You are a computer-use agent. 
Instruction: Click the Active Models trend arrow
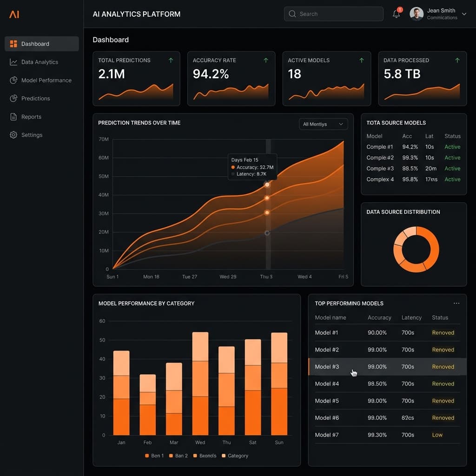(x=362, y=60)
